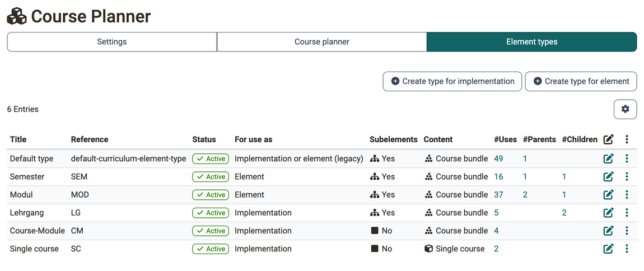Select the default-curriculum-element-type reference cell
Image resolution: width=644 pixels, height=271 pixels.
pyautogui.click(x=129, y=158)
